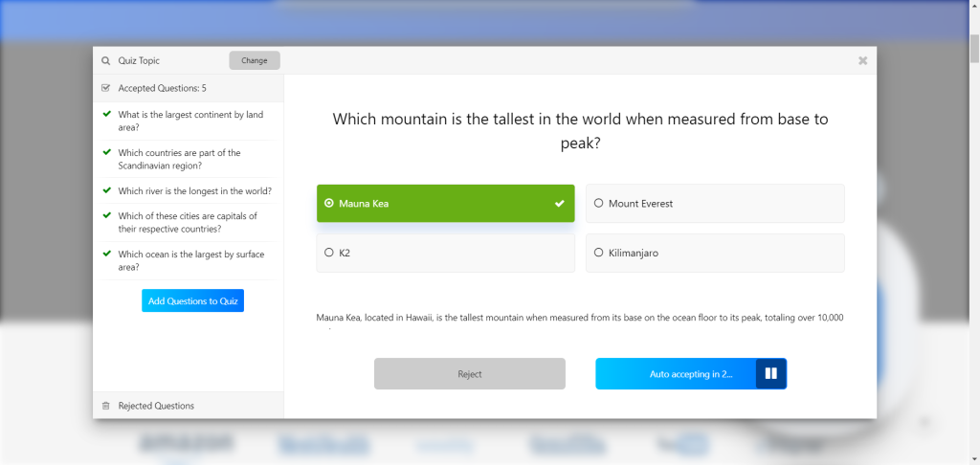Click the white checkmark on Mauna Kea answer
The height and width of the screenshot is (465, 980).
click(559, 204)
